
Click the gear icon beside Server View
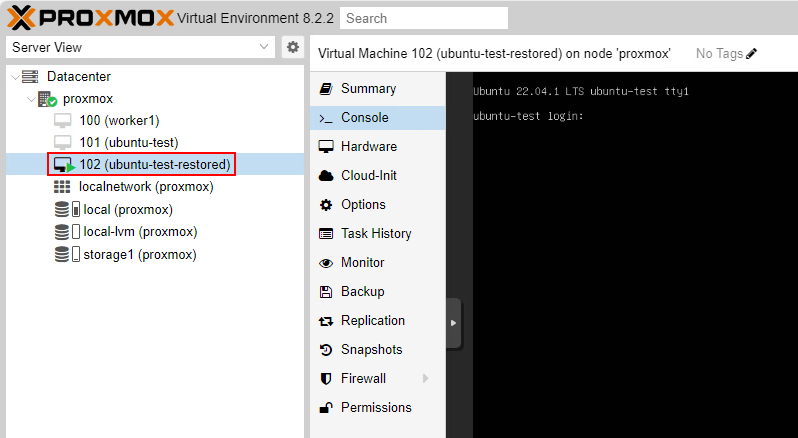pyautogui.click(x=292, y=47)
